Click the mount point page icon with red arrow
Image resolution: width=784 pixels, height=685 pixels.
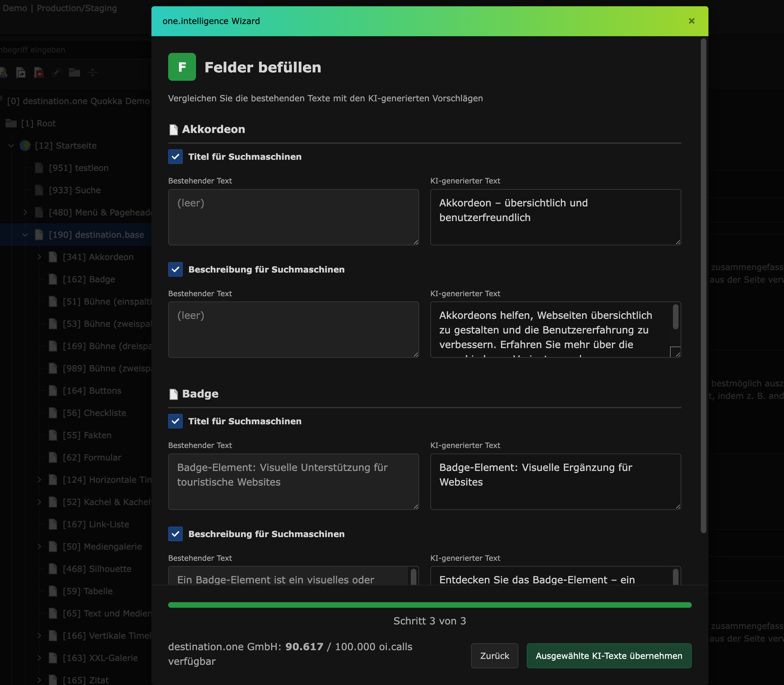pyautogui.click(x=39, y=72)
